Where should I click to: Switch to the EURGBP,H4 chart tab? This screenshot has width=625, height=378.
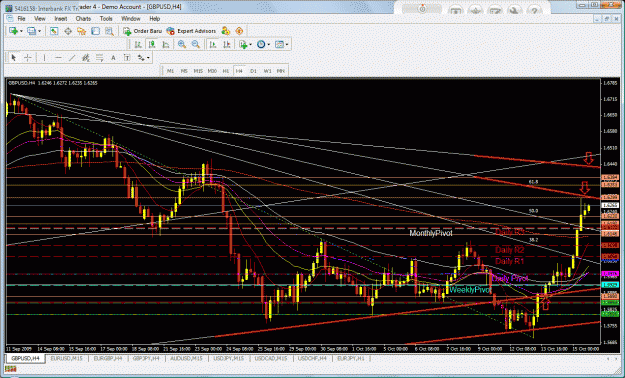pyautogui.click(x=109, y=358)
